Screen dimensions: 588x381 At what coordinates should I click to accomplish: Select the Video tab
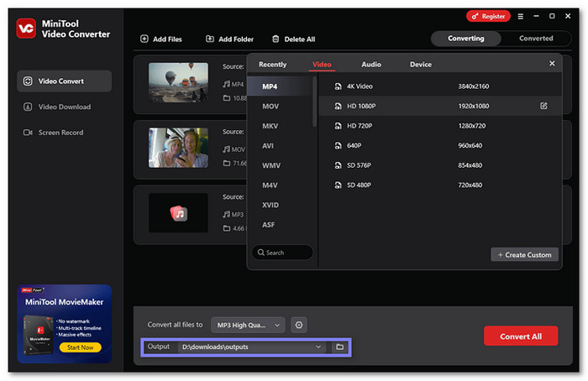[x=322, y=65]
